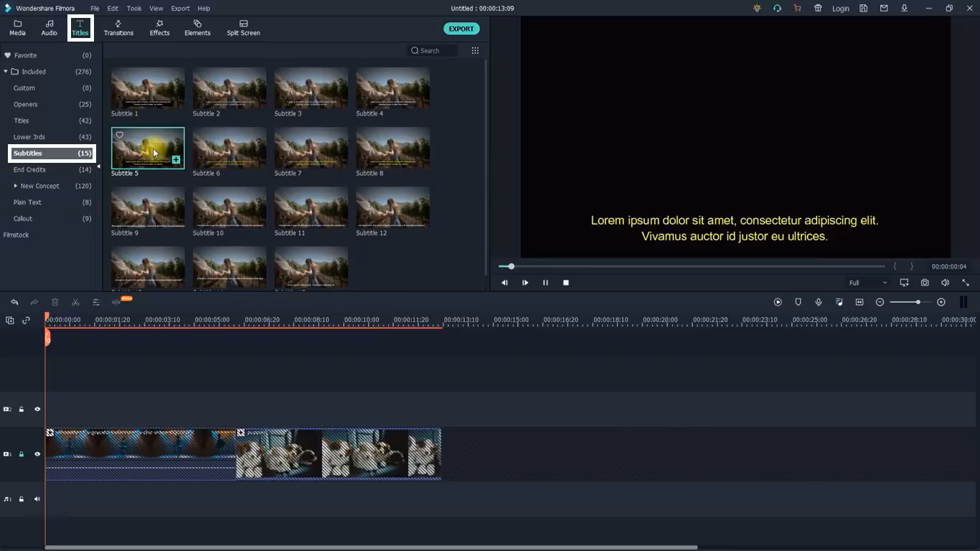Switch to the Split Screen tab

pyautogui.click(x=243, y=28)
